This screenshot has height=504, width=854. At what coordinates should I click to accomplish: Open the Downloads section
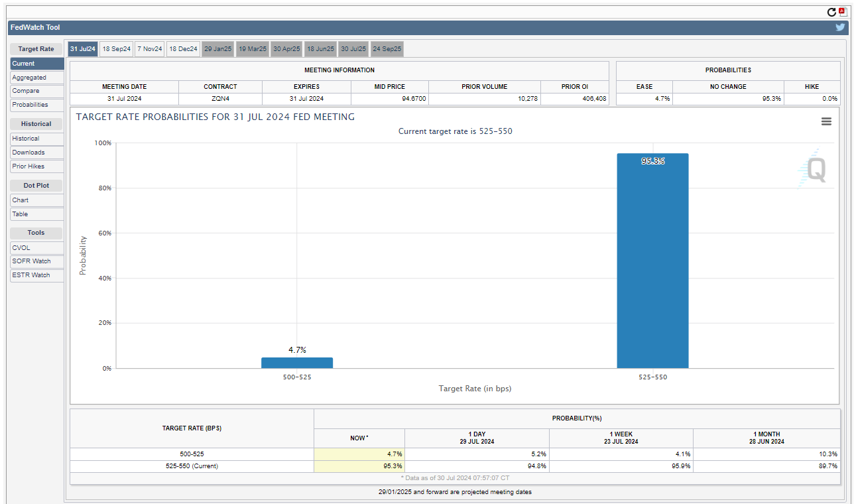pyautogui.click(x=37, y=153)
